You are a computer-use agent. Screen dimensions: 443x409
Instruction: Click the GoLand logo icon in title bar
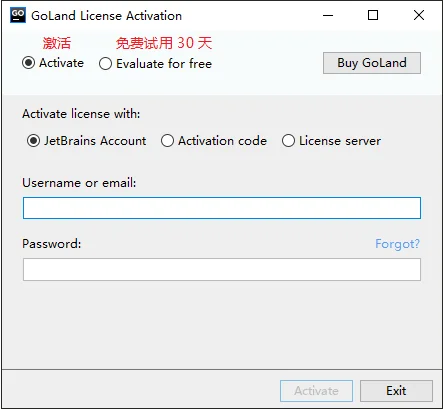pyautogui.click(x=18, y=15)
